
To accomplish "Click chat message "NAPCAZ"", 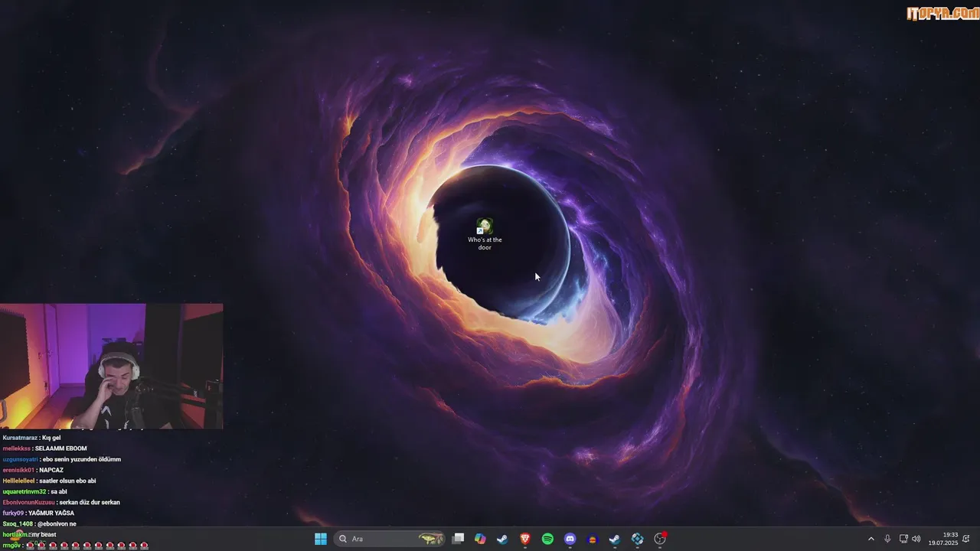I will [51, 470].
